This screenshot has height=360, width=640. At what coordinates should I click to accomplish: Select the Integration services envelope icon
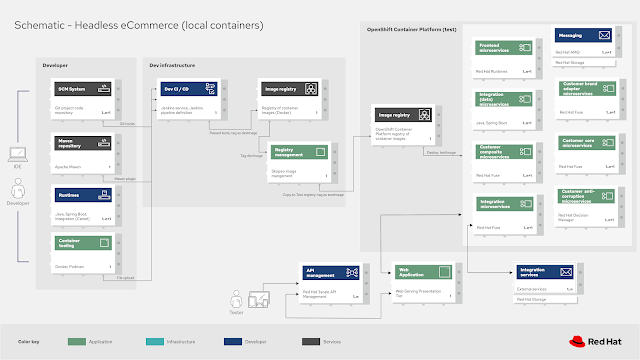[x=566, y=272]
